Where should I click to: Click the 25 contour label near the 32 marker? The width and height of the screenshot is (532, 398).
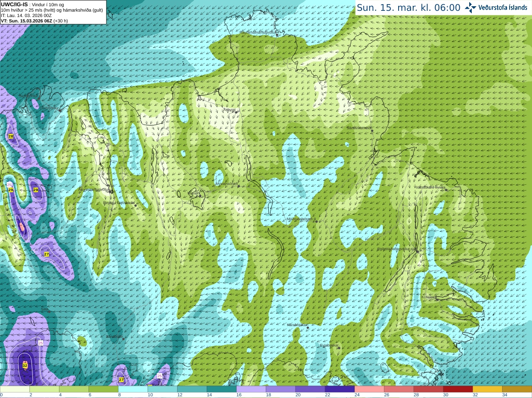[x=41, y=343]
